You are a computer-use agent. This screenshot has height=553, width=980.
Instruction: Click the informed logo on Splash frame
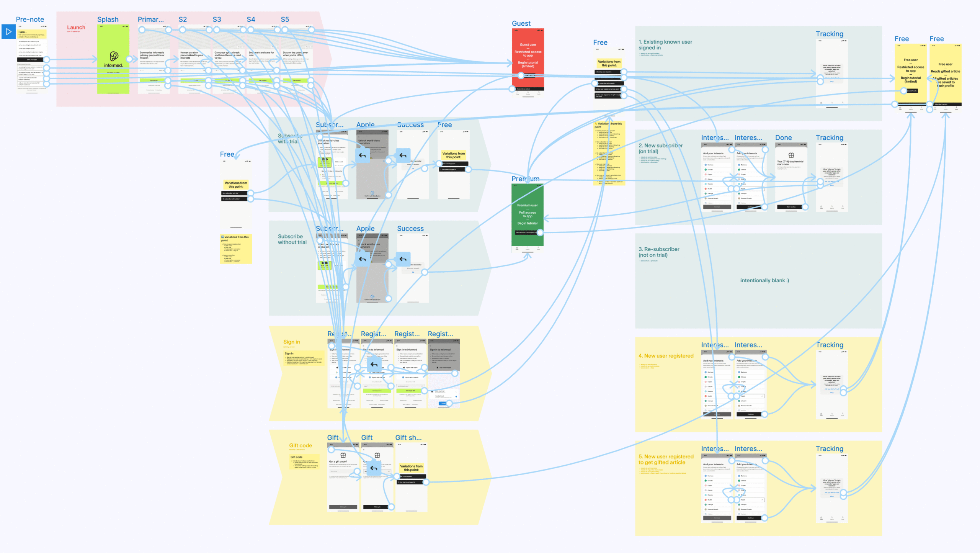(x=114, y=56)
